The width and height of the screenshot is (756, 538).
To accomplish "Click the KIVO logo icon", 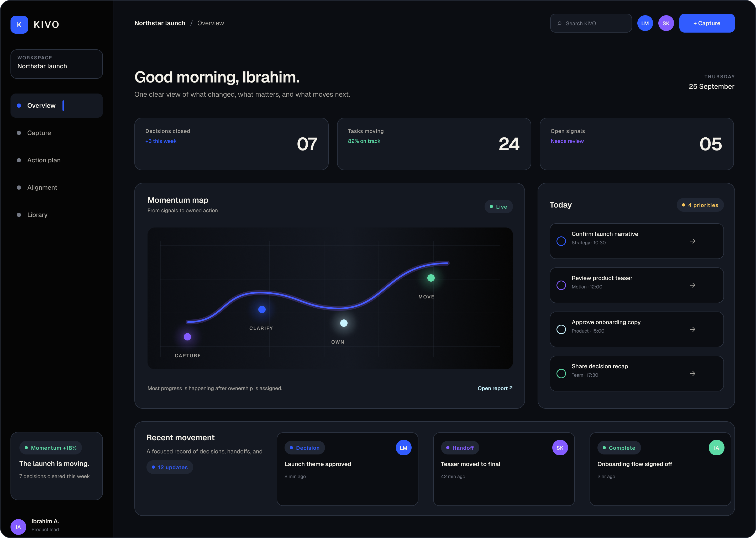I will 19,24.
